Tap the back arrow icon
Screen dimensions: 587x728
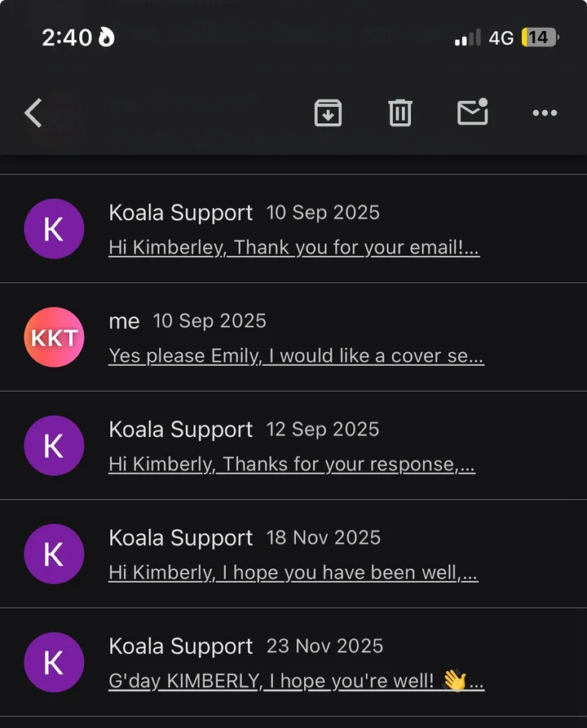tap(33, 113)
